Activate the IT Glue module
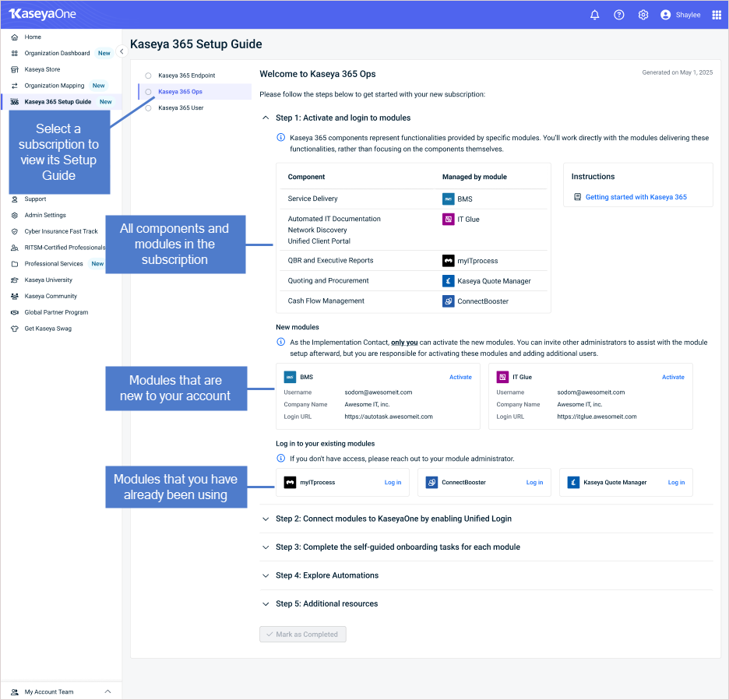Image resolution: width=729 pixels, height=700 pixels. click(x=673, y=377)
